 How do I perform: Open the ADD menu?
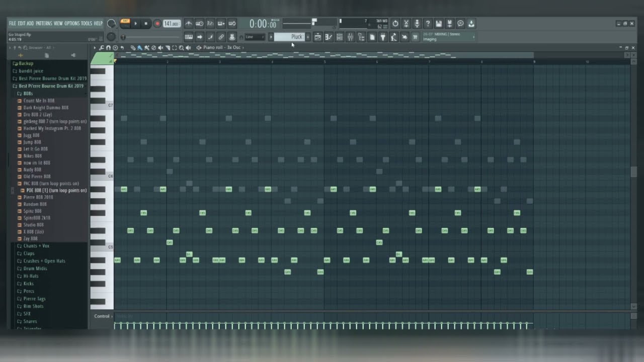point(30,23)
